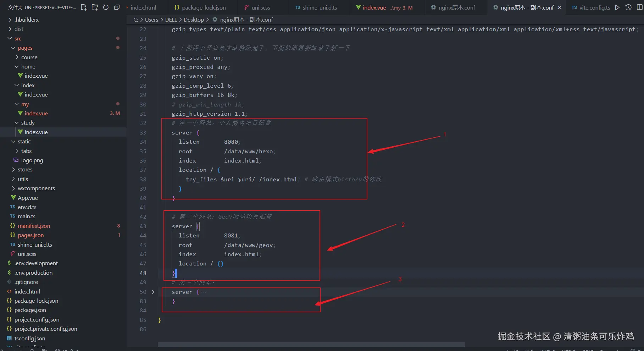Click the clock history icon beside the tabs
The width and height of the screenshot is (644, 351).
point(628,7)
